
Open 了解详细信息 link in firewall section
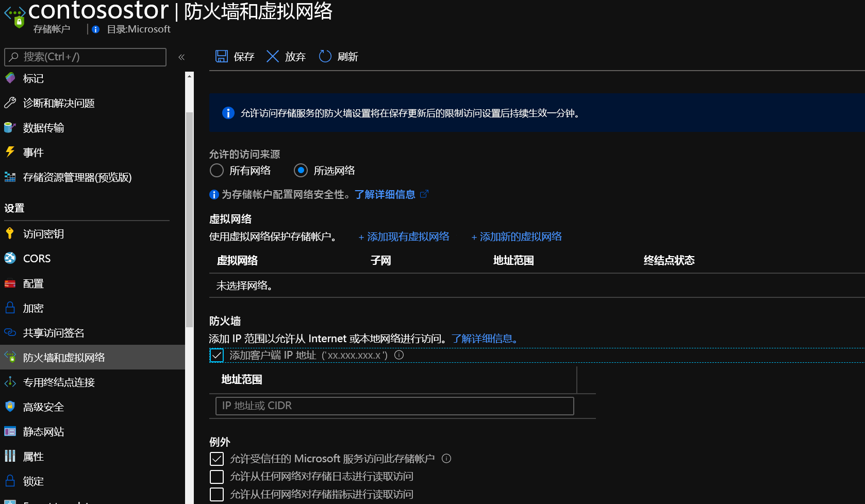click(x=485, y=339)
